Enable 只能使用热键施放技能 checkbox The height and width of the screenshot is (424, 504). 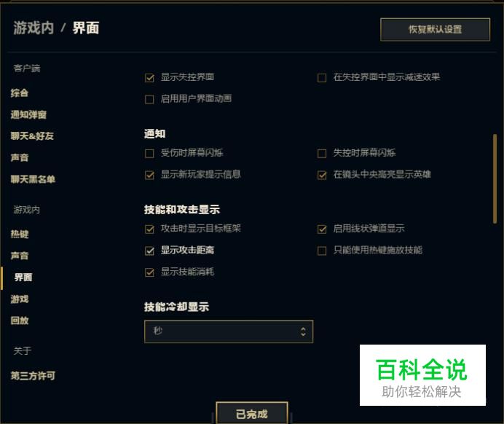coord(322,251)
